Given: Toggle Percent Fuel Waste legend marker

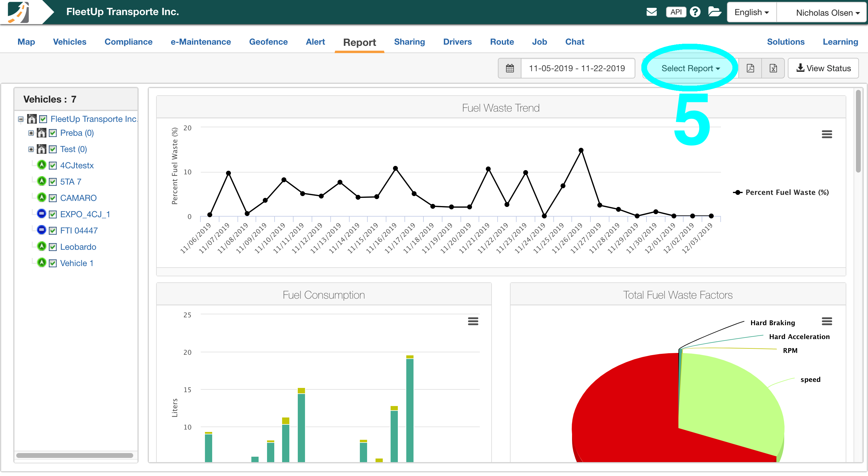Looking at the screenshot, I should pyautogui.click(x=737, y=192).
